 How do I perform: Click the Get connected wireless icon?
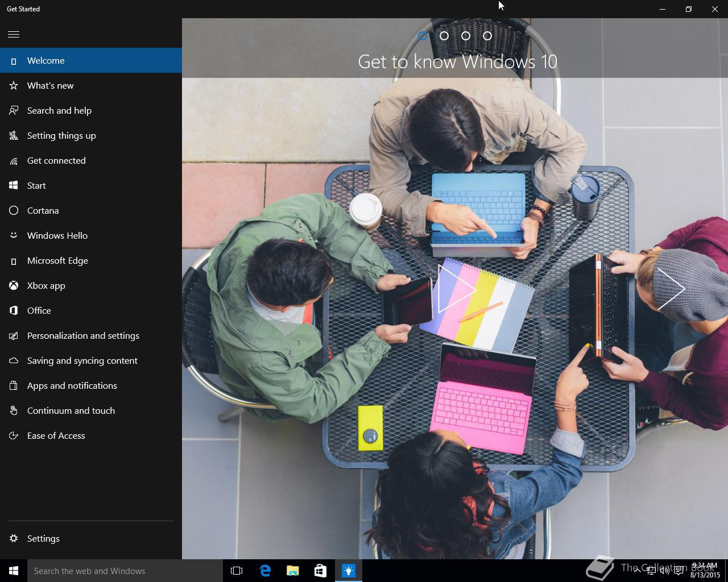point(14,161)
